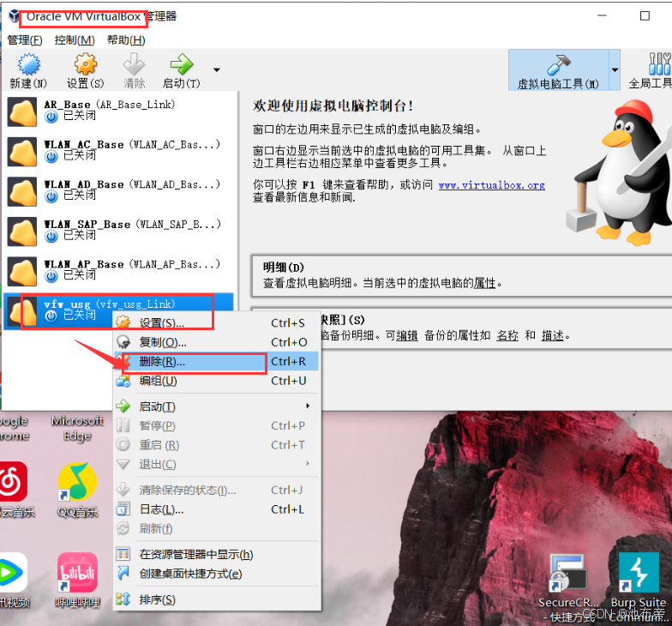Viewport: 672px width, 626px height.
Task: Select the AR_Base virtual machine
Action: coord(120,111)
